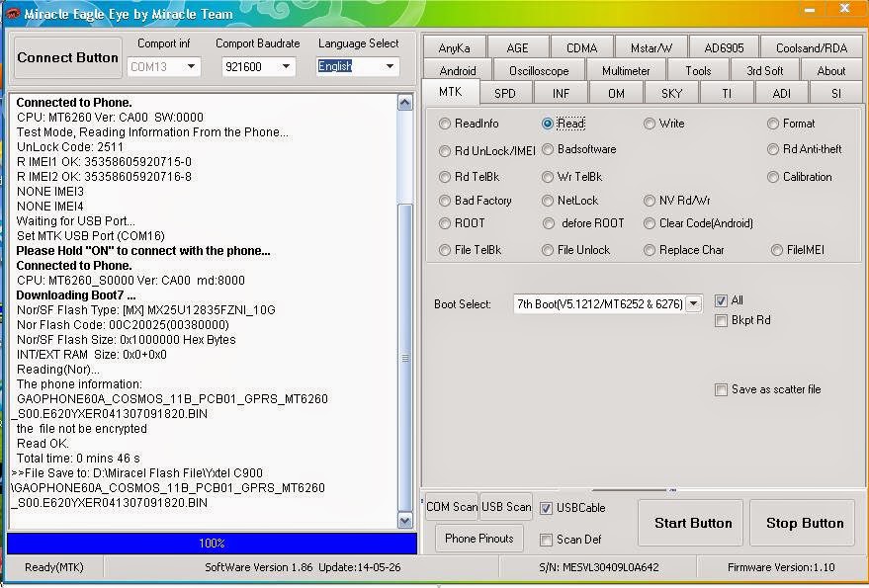Open the Multimeter tab
Viewport: 869px width, 588px height.
(626, 71)
